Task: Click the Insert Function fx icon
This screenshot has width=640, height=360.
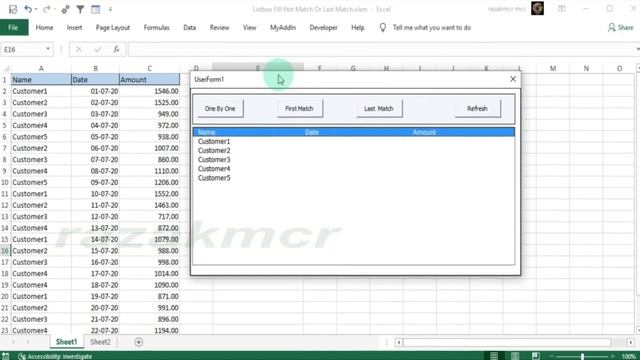Action: coord(116,49)
